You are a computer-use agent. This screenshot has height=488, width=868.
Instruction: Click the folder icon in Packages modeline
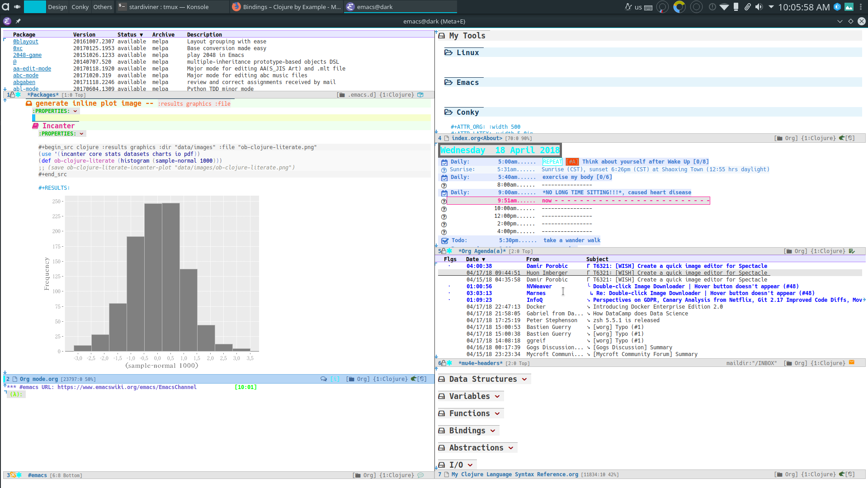[x=342, y=95]
